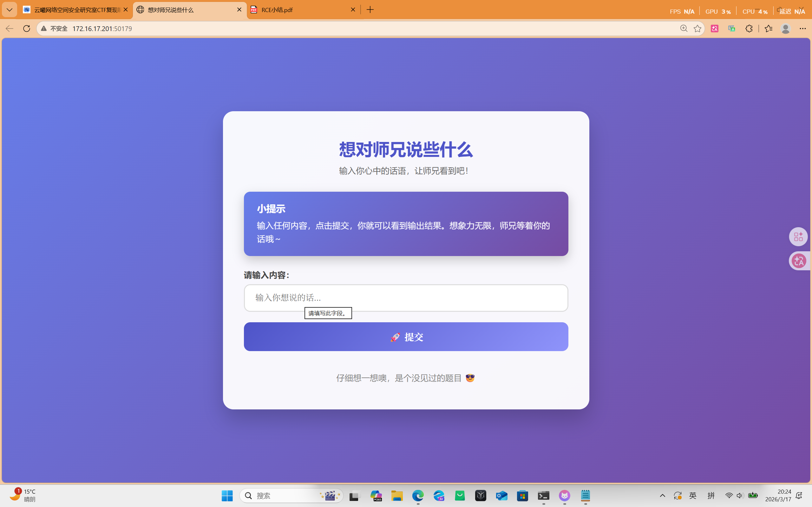Image resolution: width=812 pixels, height=507 pixels.
Task: Click the 提交 submit button
Action: coord(406,337)
